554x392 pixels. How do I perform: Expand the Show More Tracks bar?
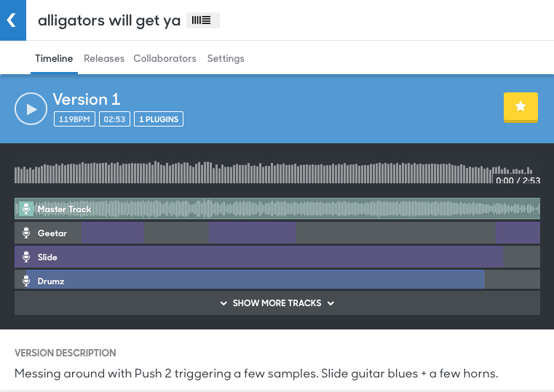click(277, 303)
